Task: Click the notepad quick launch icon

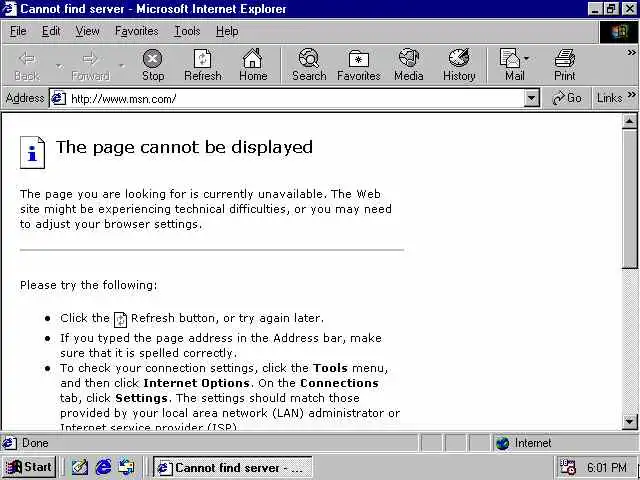Action: pyautogui.click(x=80, y=467)
